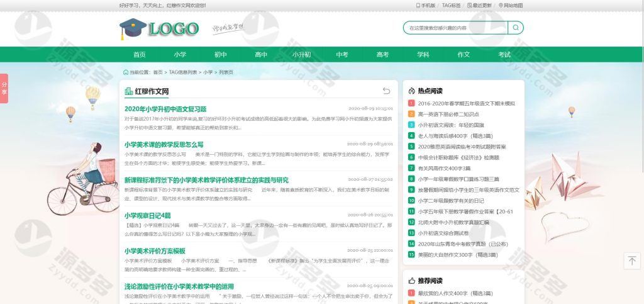Image resolution: width=644 pixels, height=304 pixels.
Task: Open article 小学美术课的教学反思怎么写
Action: tap(164, 144)
